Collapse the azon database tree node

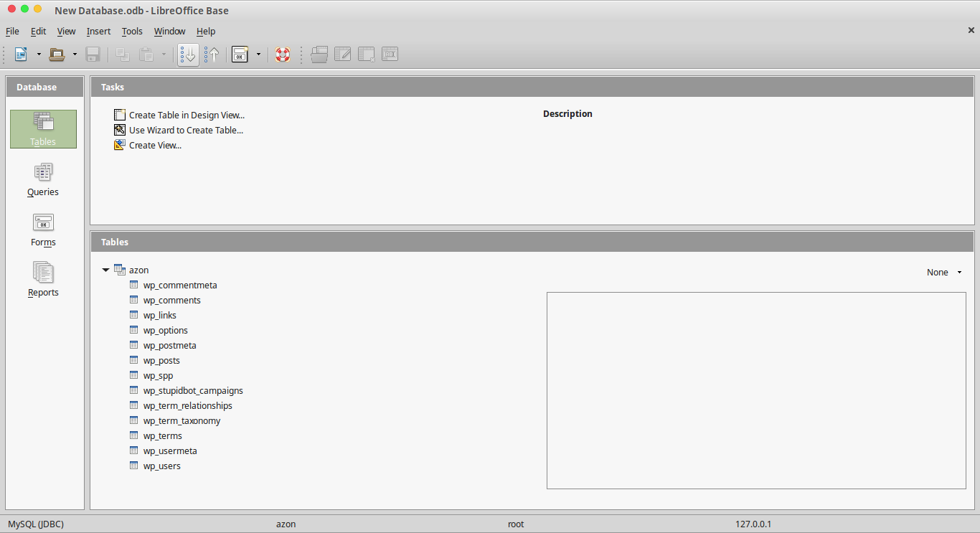(106, 270)
